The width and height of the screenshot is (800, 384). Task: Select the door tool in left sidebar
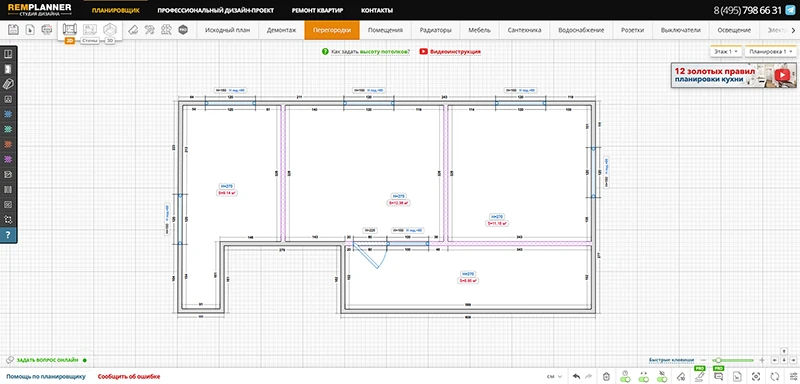pos(8,69)
